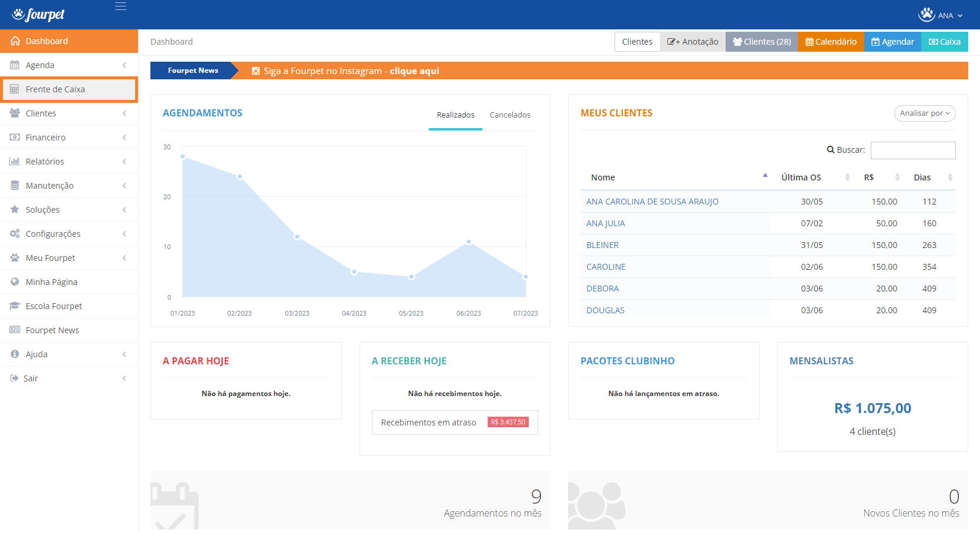The width and height of the screenshot is (980, 533).
Task: Expand the Configurações sidebar chevron
Action: (x=125, y=234)
